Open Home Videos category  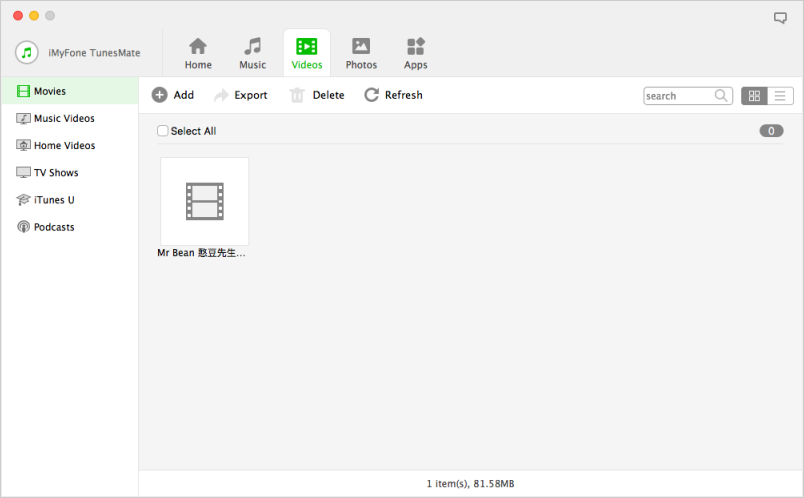click(x=69, y=145)
